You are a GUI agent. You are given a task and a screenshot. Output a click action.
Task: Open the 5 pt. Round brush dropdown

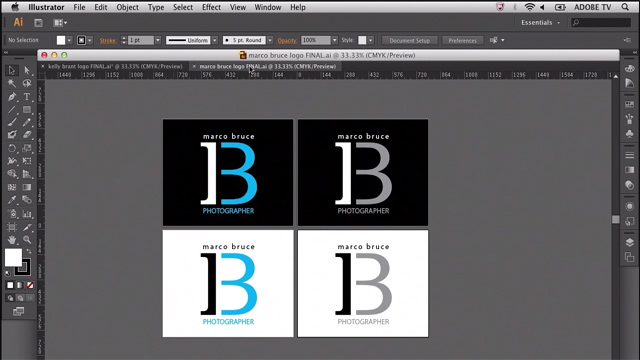click(x=270, y=40)
